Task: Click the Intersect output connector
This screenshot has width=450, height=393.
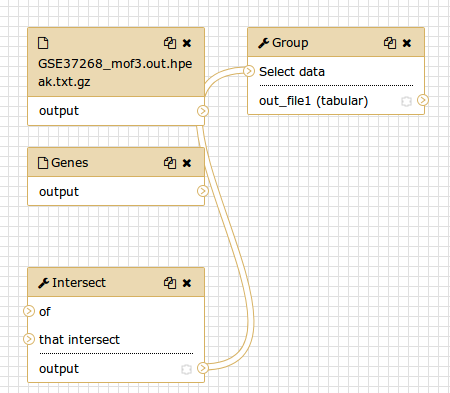Action: pos(203,368)
